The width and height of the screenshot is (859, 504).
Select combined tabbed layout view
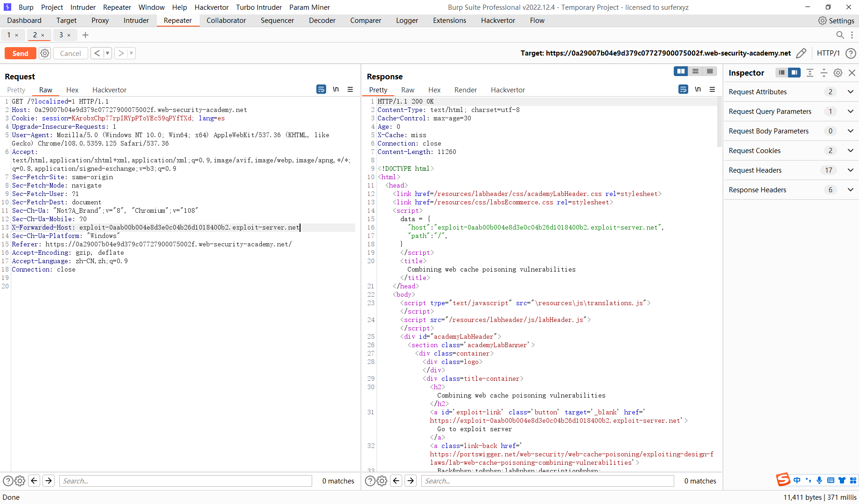710,71
